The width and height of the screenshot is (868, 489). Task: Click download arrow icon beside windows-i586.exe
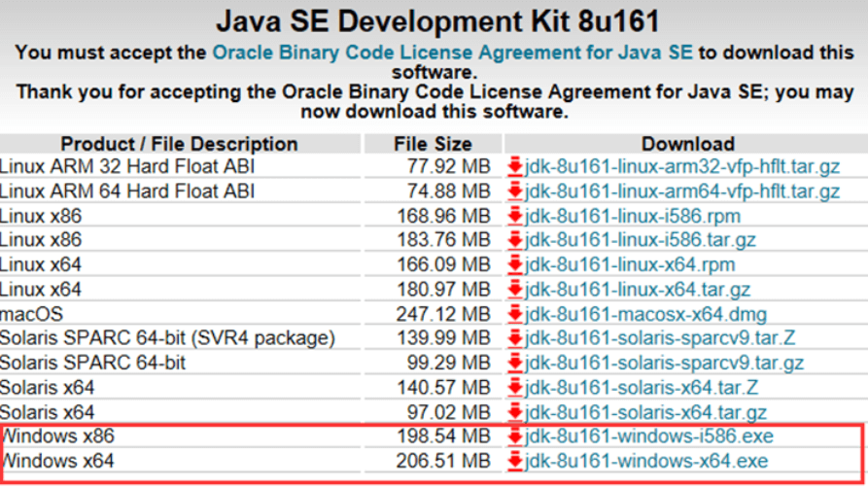(515, 437)
